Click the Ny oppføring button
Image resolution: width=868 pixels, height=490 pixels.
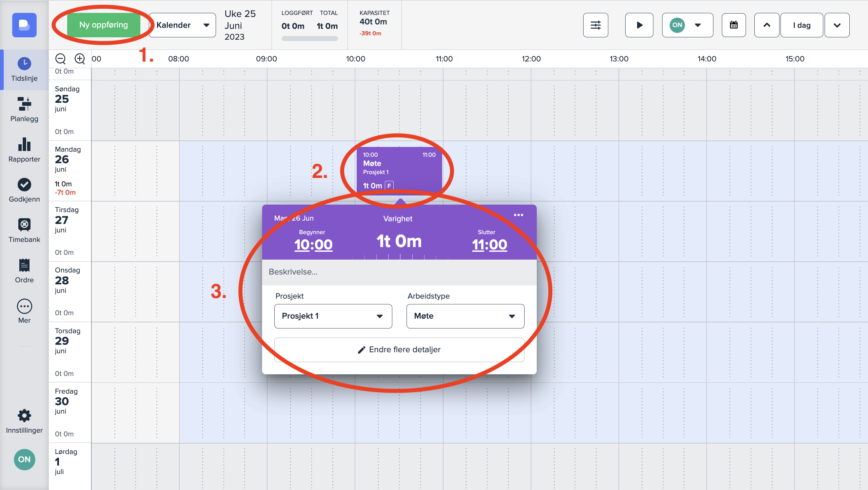coord(103,25)
